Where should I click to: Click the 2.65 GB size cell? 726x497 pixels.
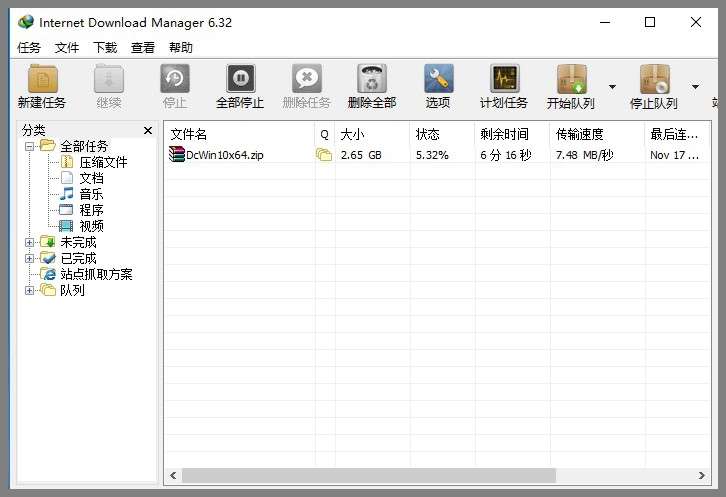click(361, 155)
